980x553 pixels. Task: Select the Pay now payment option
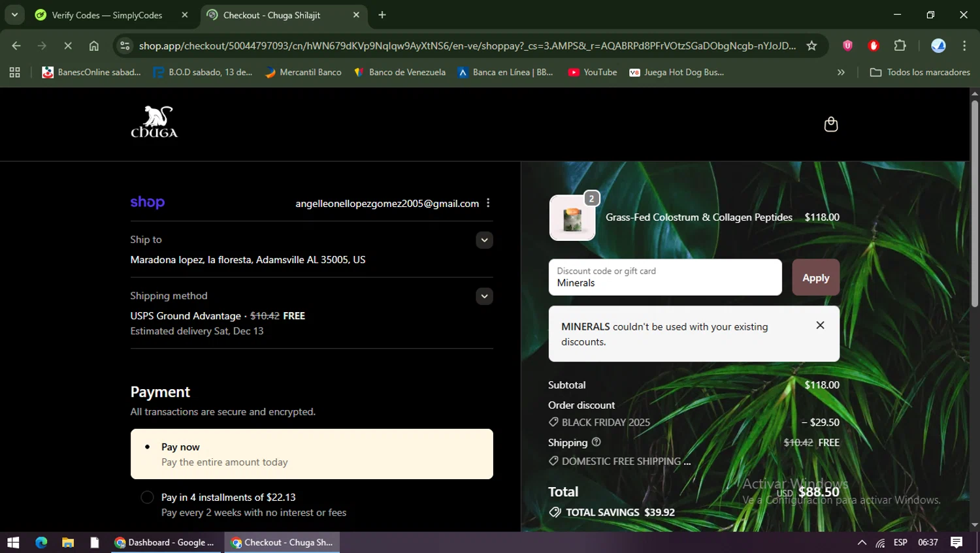pyautogui.click(x=312, y=454)
